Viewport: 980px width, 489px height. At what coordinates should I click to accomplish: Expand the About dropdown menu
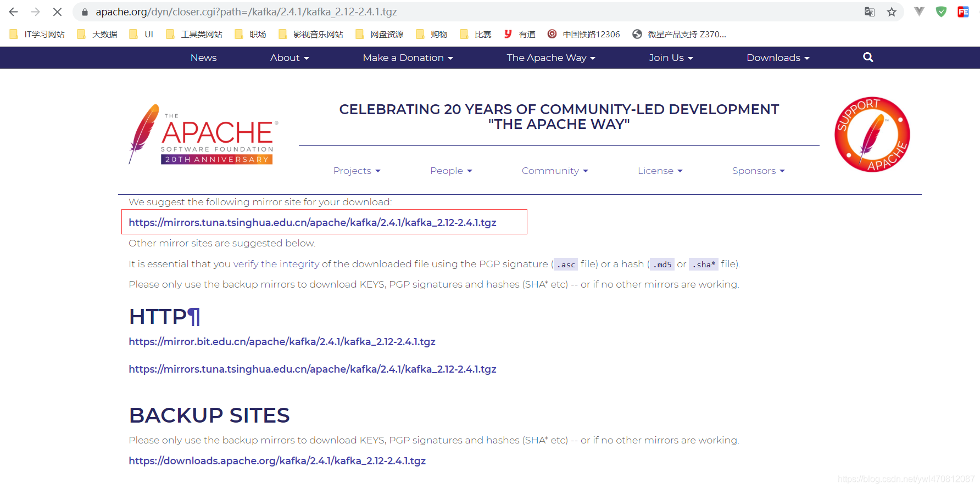(x=289, y=58)
